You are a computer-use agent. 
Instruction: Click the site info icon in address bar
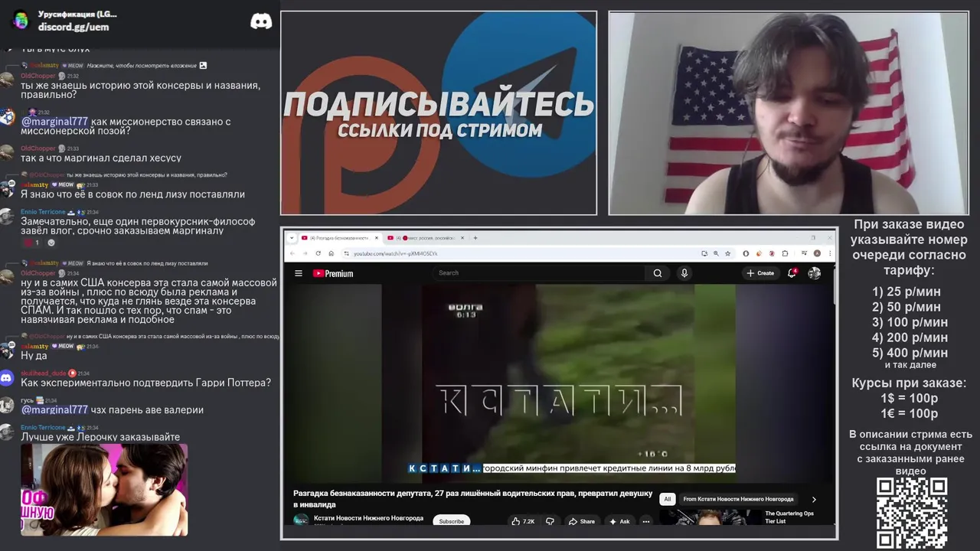[x=346, y=253]
